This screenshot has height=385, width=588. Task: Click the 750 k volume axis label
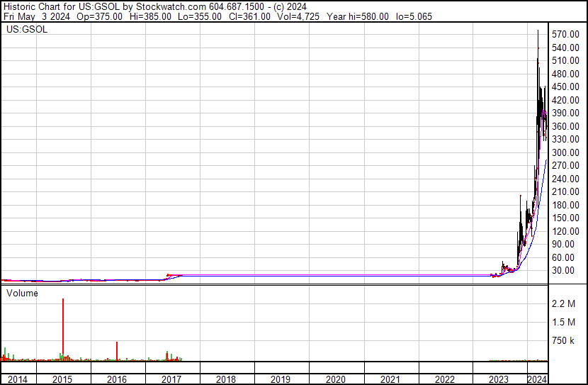click(563, 341)
